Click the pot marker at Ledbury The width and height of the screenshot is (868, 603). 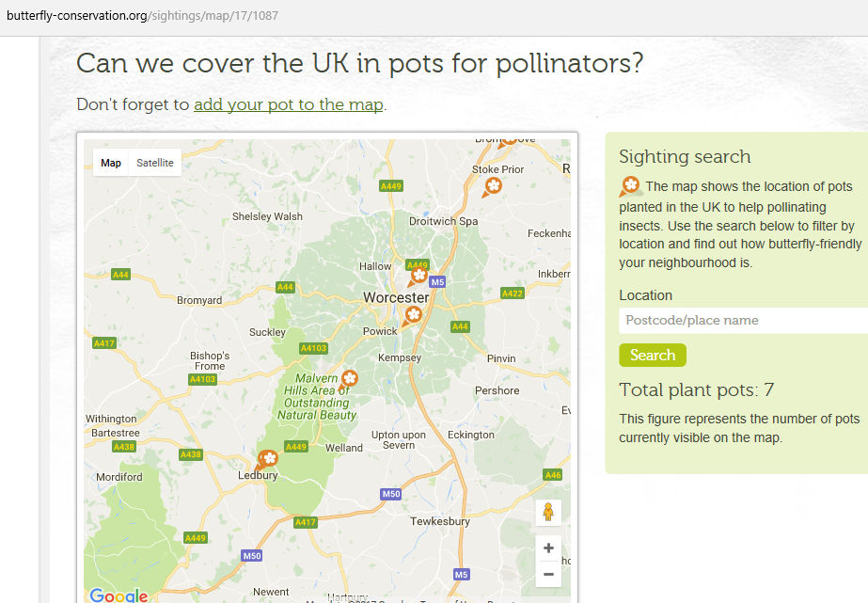[267, 459]
